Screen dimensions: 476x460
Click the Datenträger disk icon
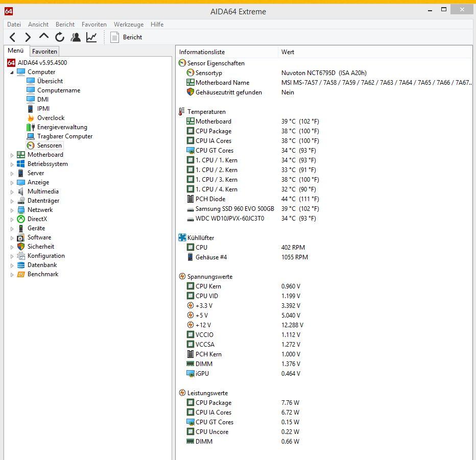(21, 201)
